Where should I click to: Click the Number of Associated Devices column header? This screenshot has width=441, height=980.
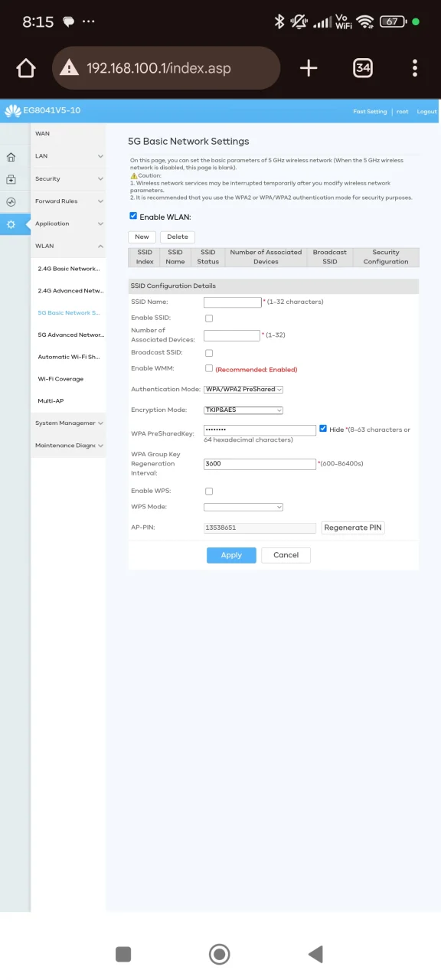(266, 256)
